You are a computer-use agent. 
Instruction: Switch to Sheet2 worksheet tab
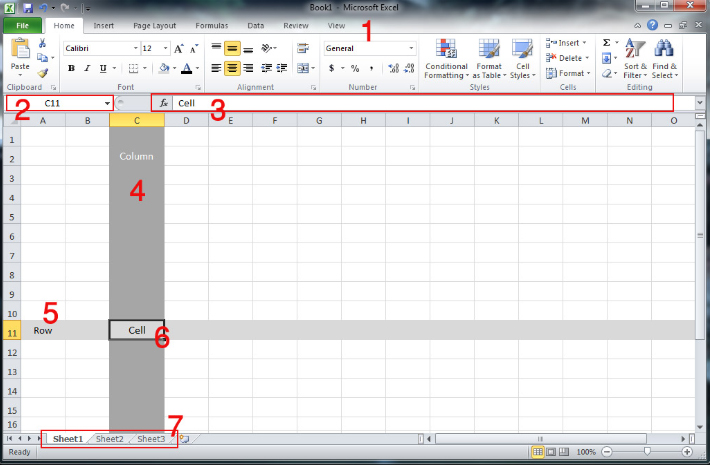pos(110,439)
